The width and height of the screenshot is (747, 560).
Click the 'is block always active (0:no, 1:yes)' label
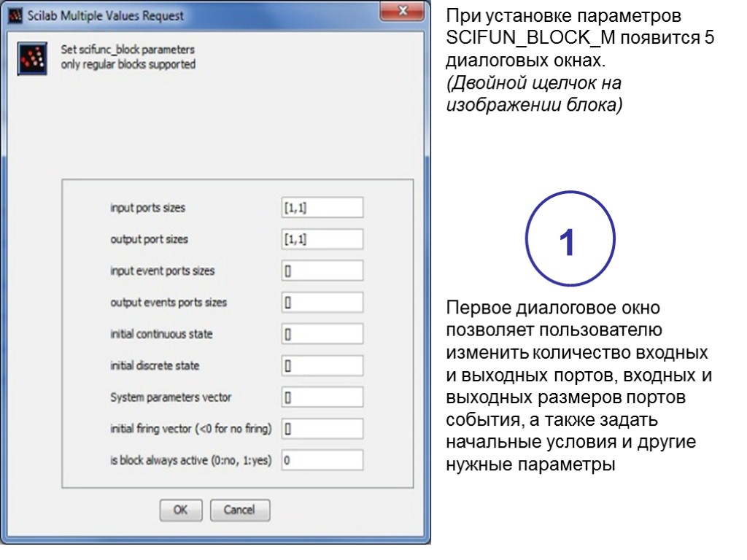pyautogui.click(x=191, y=461)
